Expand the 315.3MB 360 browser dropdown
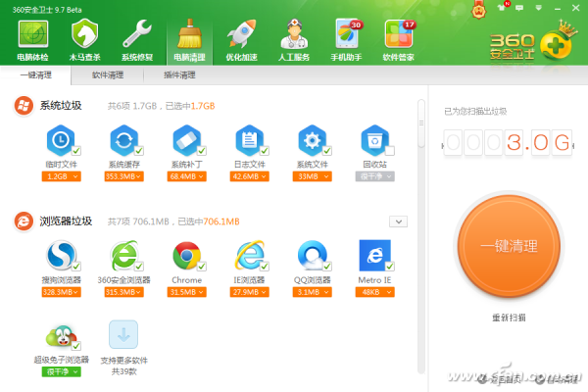The height and width of the screenshot is (392, 588). [124, 292]
